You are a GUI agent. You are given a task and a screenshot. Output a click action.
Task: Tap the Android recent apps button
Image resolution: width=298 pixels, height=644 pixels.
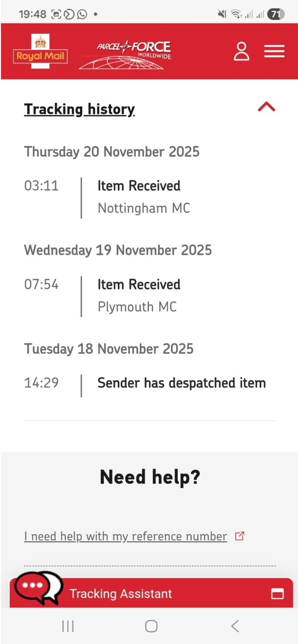pos(68,626)
